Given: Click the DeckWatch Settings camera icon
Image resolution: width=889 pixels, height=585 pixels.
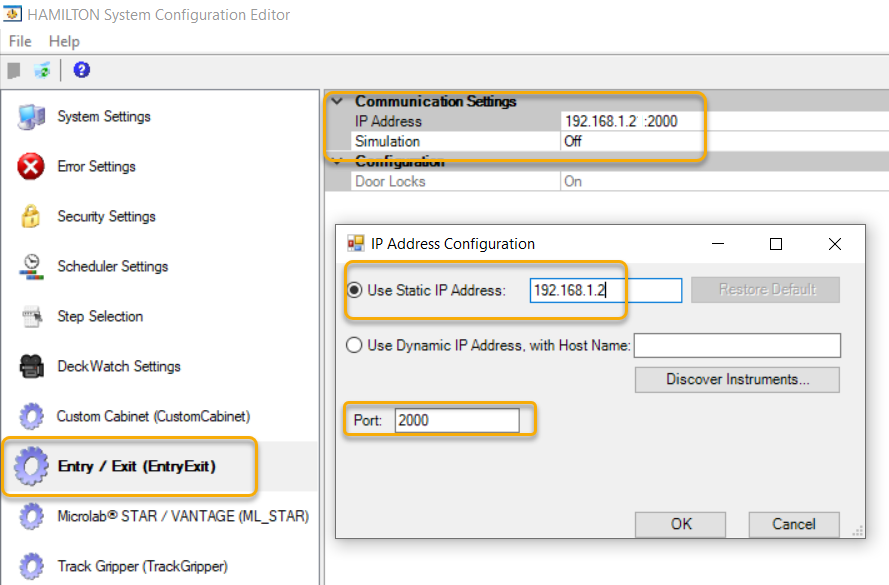Looking at the screenshot, I should pyautogui.click(x=31, y=366).
